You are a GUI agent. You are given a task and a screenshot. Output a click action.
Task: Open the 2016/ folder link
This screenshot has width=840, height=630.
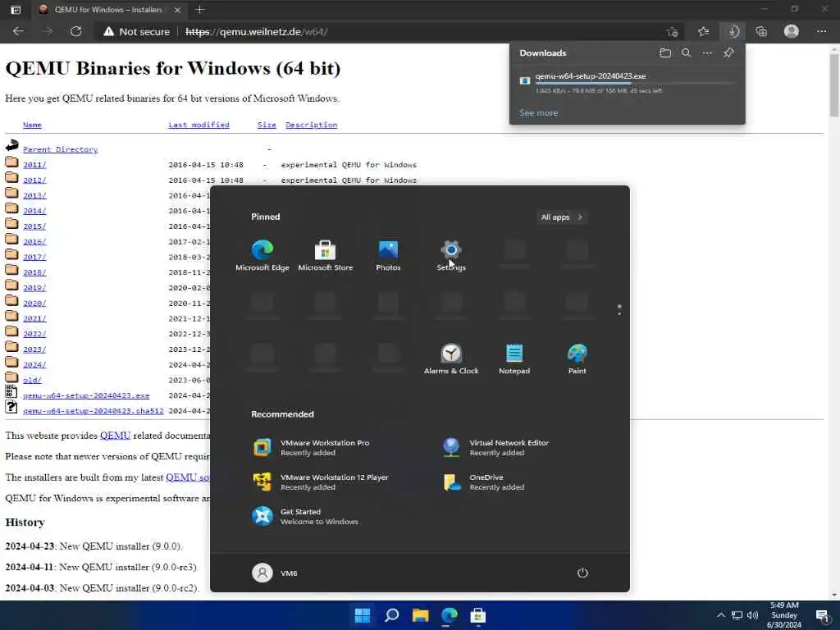click(34, 242)
